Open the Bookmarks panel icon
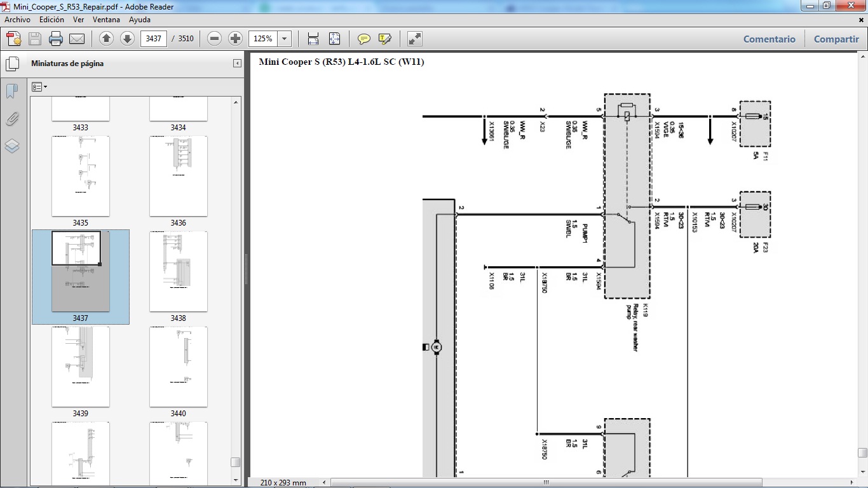 [x=12, y=91]
